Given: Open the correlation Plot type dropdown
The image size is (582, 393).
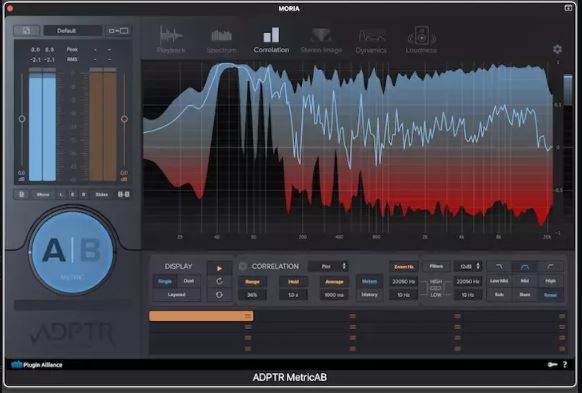Looking at the screenshot, I should tap(328, 266).
